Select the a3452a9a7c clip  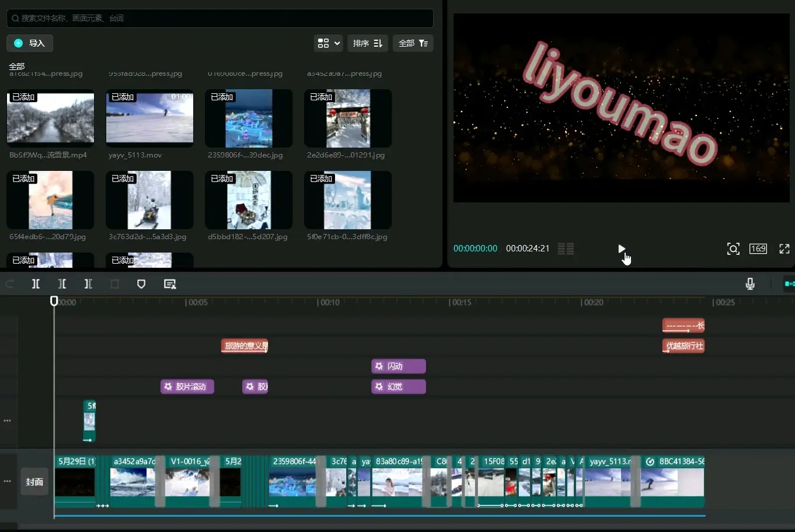tap(134, 482)
